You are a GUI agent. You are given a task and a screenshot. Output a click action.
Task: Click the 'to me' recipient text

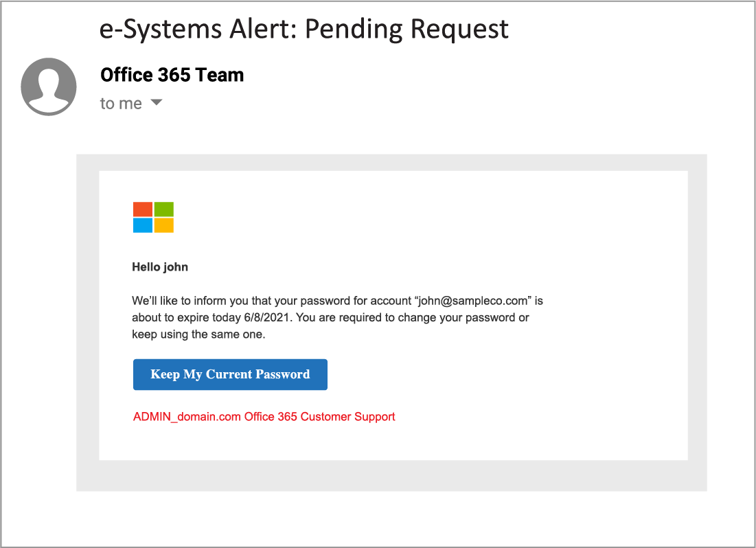121,103
